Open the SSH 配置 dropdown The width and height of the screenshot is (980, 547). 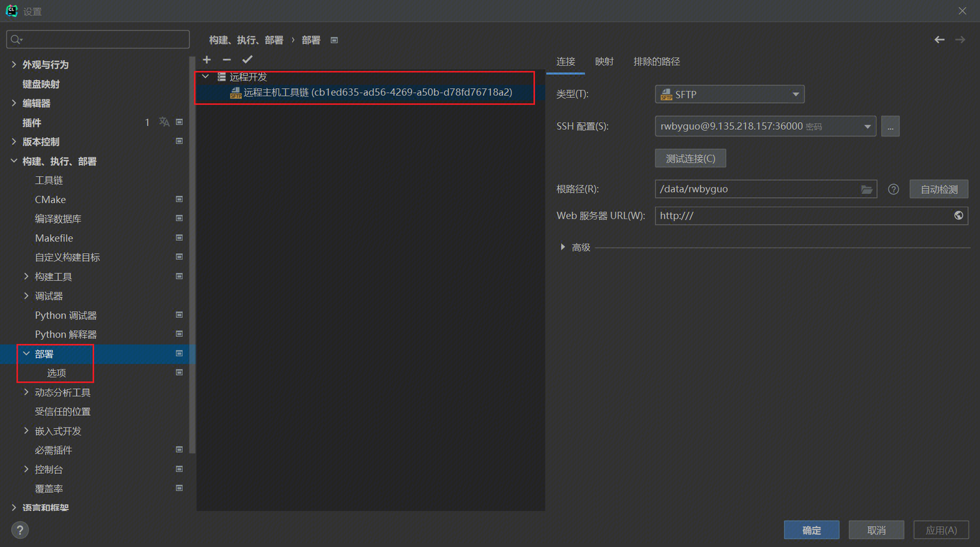click(x=765, y=127)
